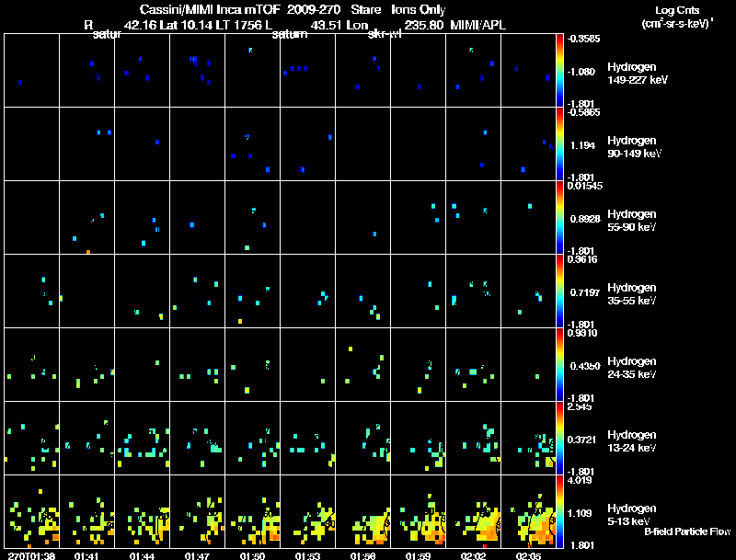
Task: Select the 02:05 time axis label
Action: (x=528, y=555)
